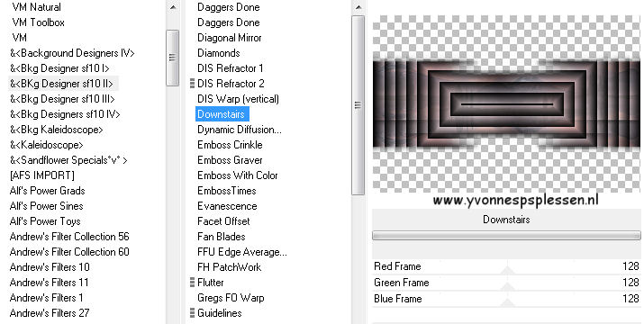Click the marker icon beside Guidelines
This screenshot has height=324, width=644.
coord(192,313)
